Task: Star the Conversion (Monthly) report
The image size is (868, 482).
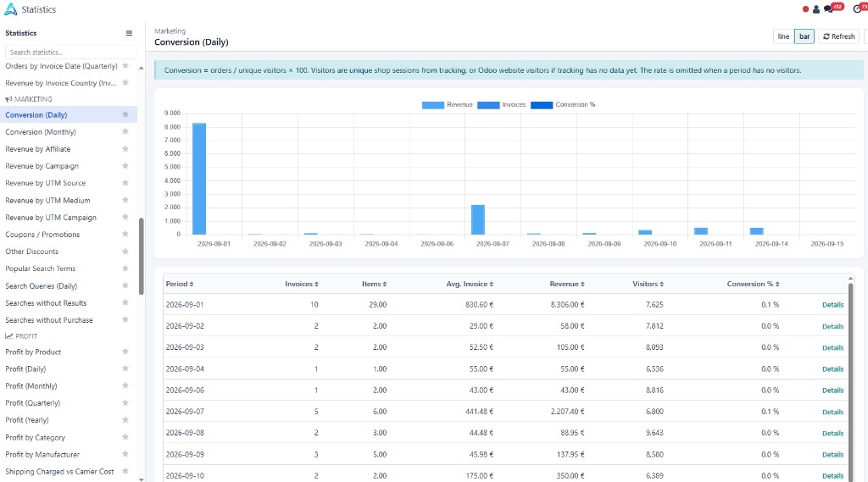Action: point(125,131)
